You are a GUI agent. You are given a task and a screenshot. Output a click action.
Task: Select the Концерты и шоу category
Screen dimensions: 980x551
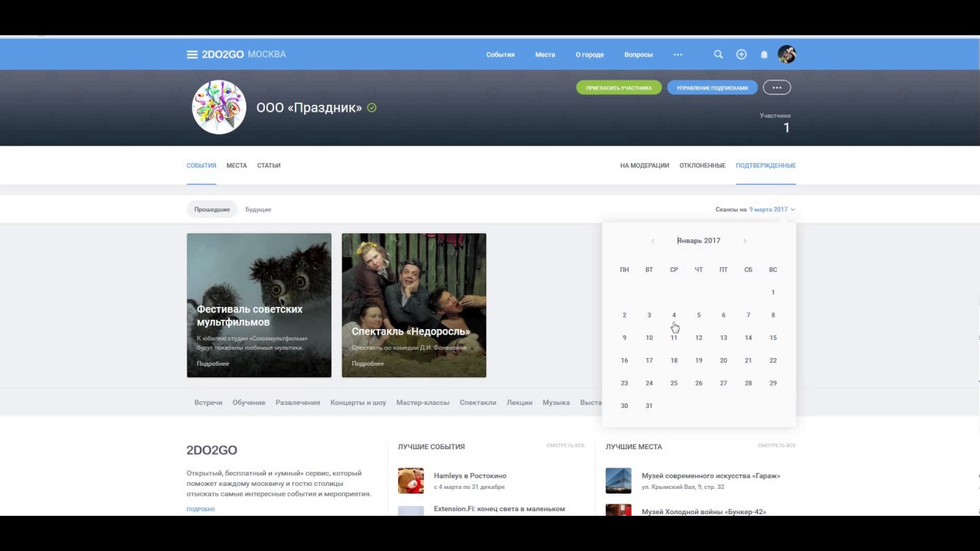click(x=358, y=403)
